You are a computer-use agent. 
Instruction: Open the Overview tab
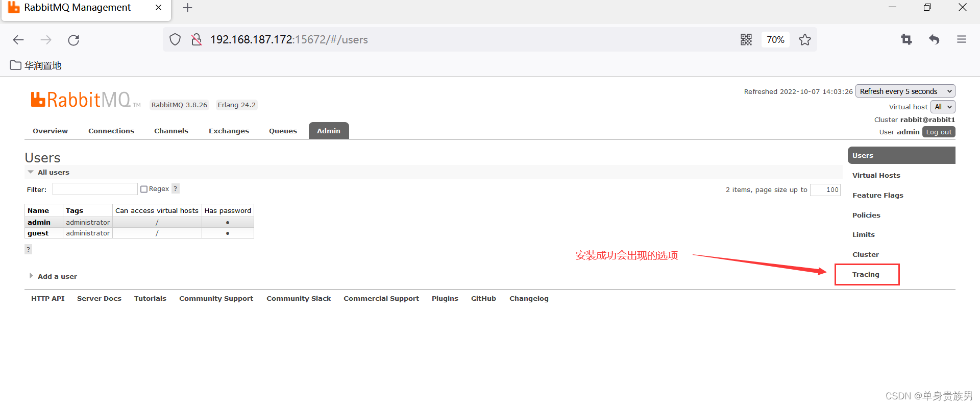pos(50,131)
